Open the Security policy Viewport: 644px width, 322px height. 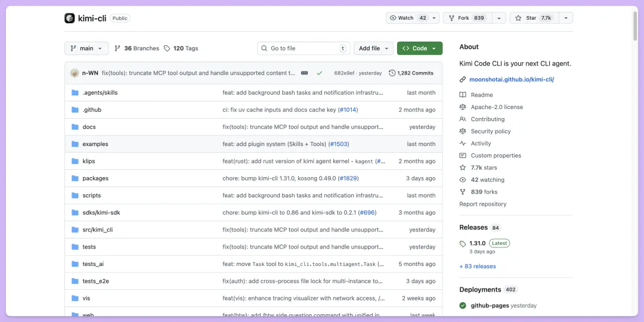pyautogui.click(x=490, y=131)
